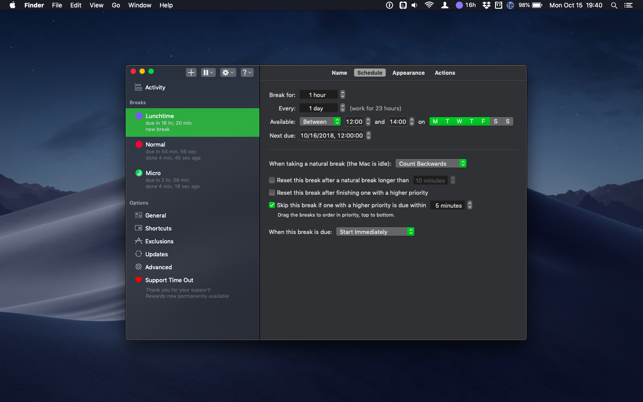Open Spotlight search magnifier

[x=614, y=5]
